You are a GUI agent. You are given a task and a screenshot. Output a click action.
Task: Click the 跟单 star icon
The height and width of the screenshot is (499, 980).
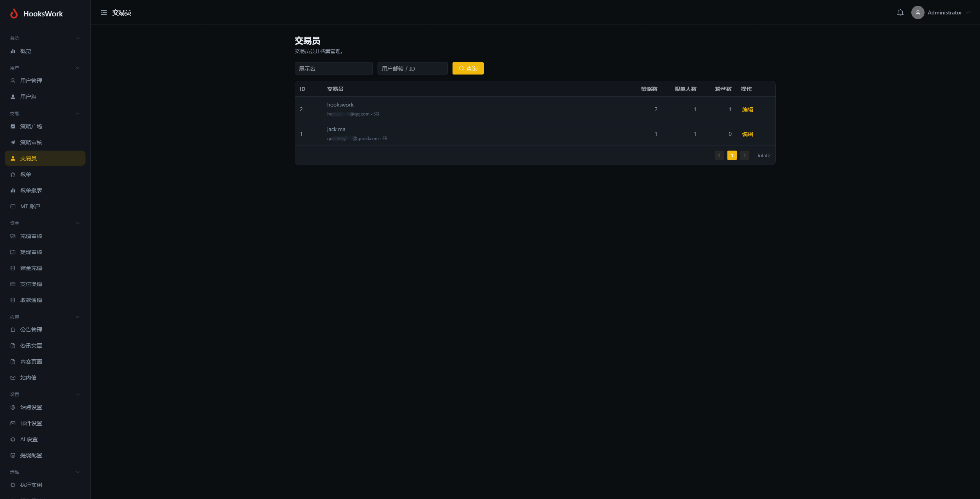13,174
